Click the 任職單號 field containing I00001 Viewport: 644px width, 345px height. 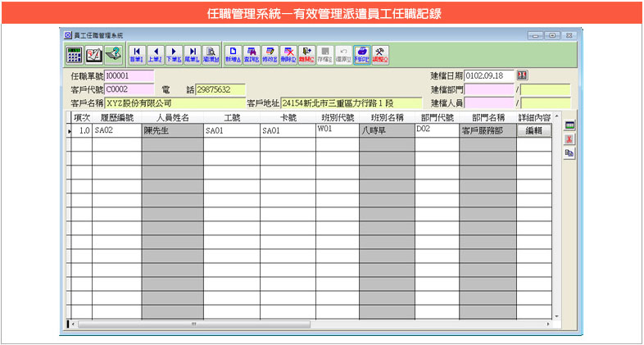(x=129, y=76)
